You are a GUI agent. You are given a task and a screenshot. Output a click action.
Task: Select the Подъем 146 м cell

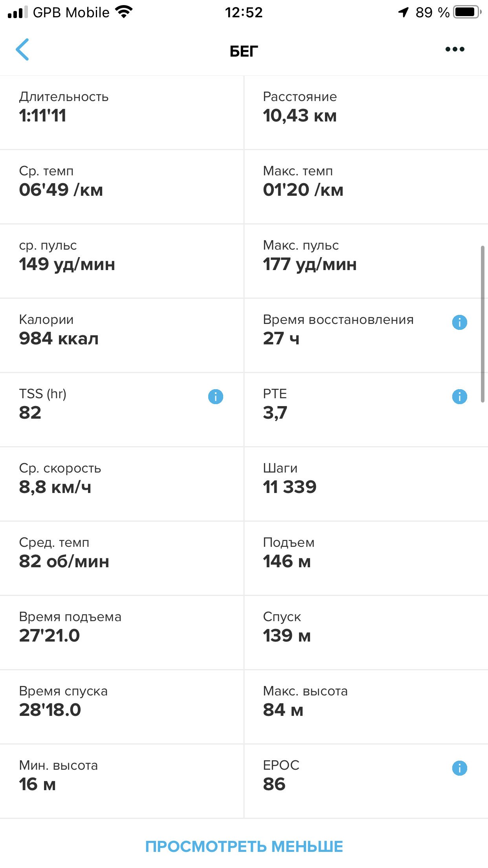(x=366, y=558)
